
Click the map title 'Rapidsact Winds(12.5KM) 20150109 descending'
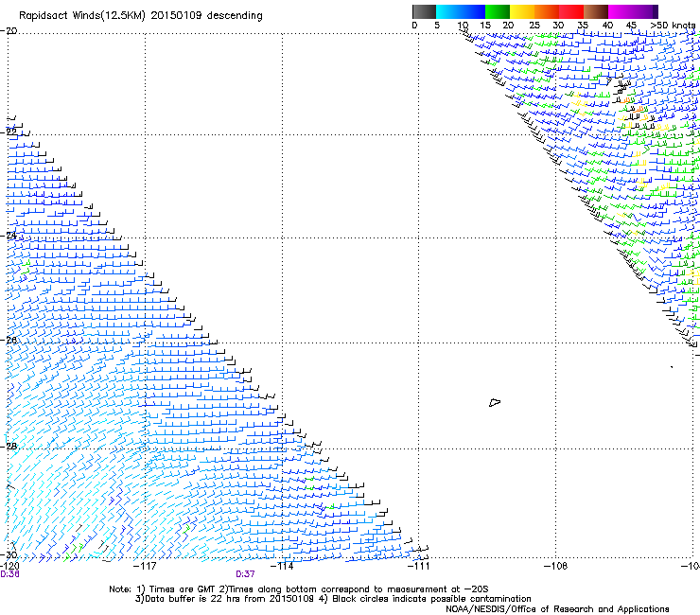click(141, 16)
